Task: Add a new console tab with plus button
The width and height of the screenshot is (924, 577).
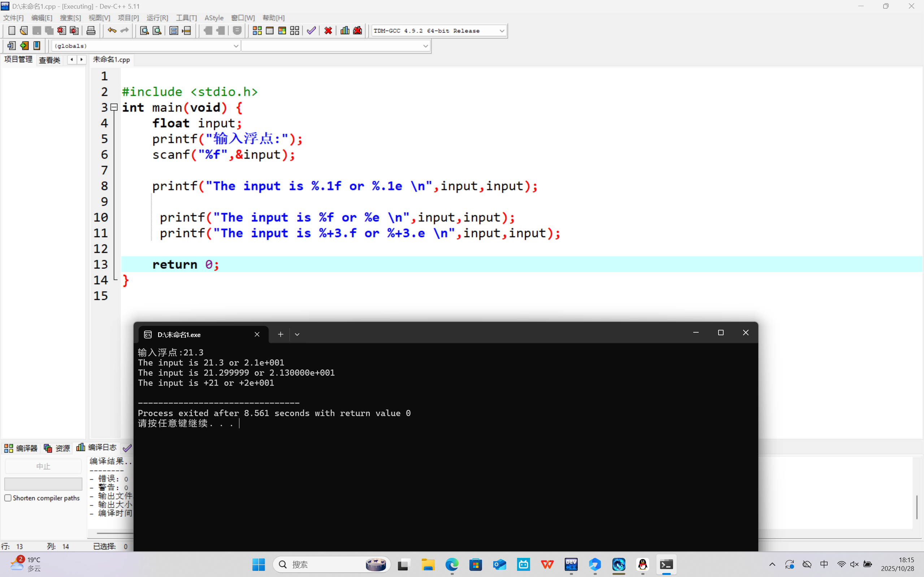Action: click(x=281, y=334)
